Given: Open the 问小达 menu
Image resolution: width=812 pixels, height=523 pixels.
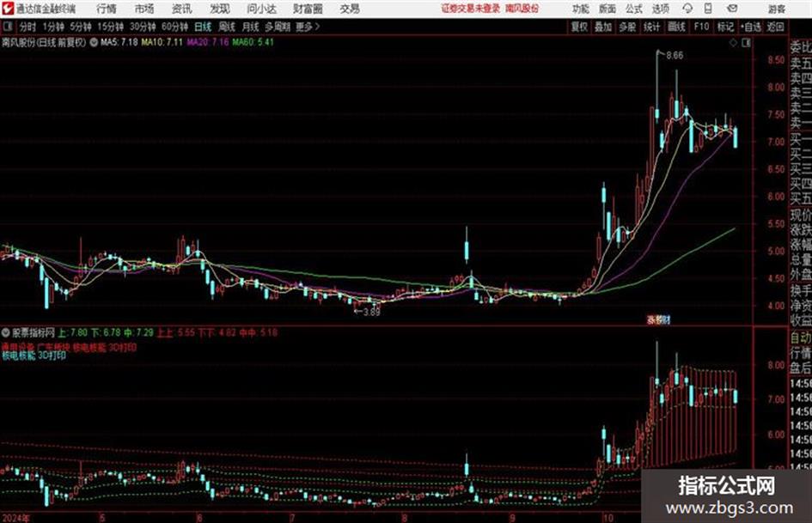Looking at the screenshot, I should point(261,9).
